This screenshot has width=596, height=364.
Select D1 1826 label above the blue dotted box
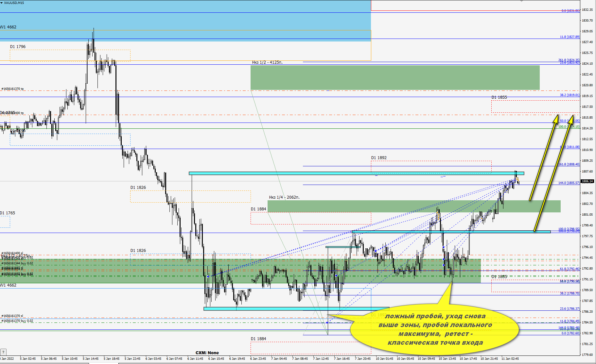(x=138, y=251)
